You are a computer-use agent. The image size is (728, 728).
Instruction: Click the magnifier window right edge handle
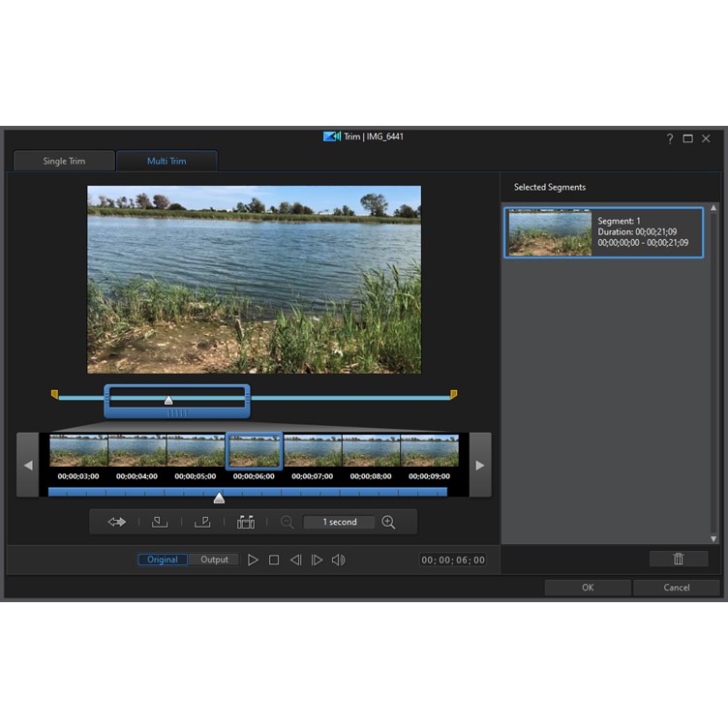coord(247,398)
